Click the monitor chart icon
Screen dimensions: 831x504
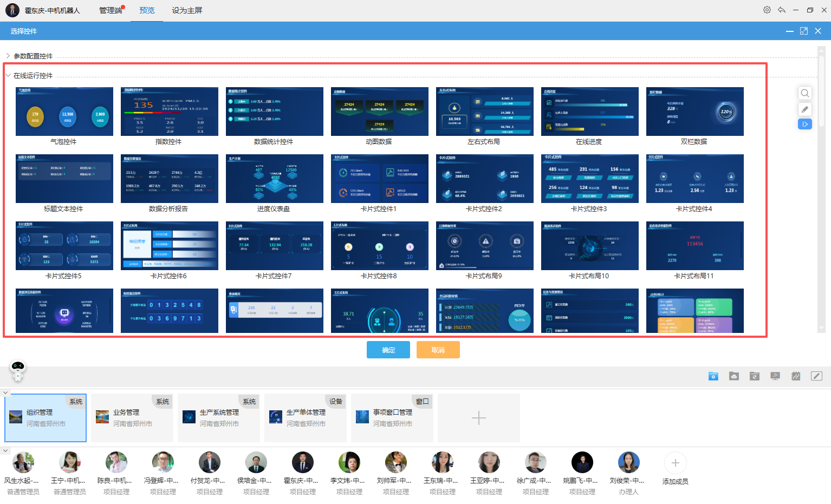point(775,376)
